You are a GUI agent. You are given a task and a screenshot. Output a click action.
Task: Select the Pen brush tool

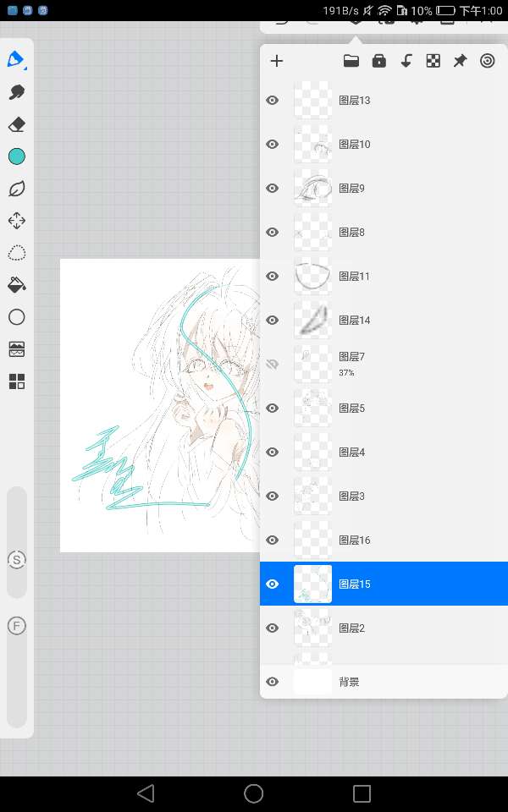(x=16, y=60)
